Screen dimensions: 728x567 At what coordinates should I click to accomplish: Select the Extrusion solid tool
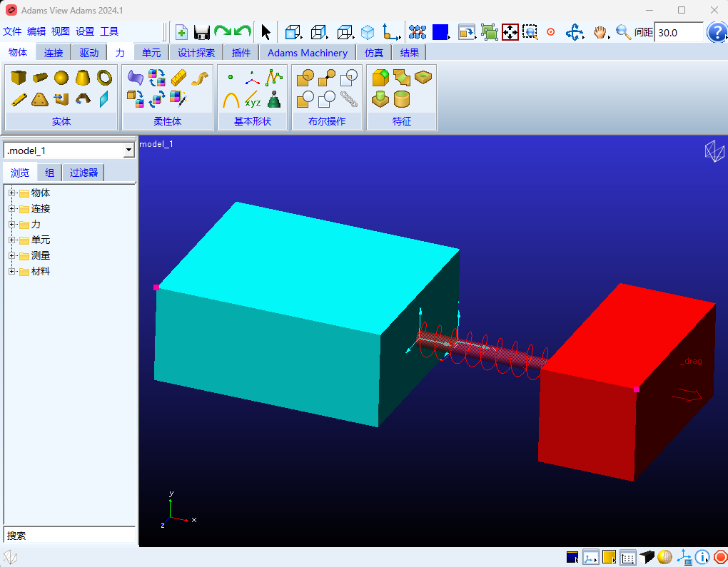point(61,99)
